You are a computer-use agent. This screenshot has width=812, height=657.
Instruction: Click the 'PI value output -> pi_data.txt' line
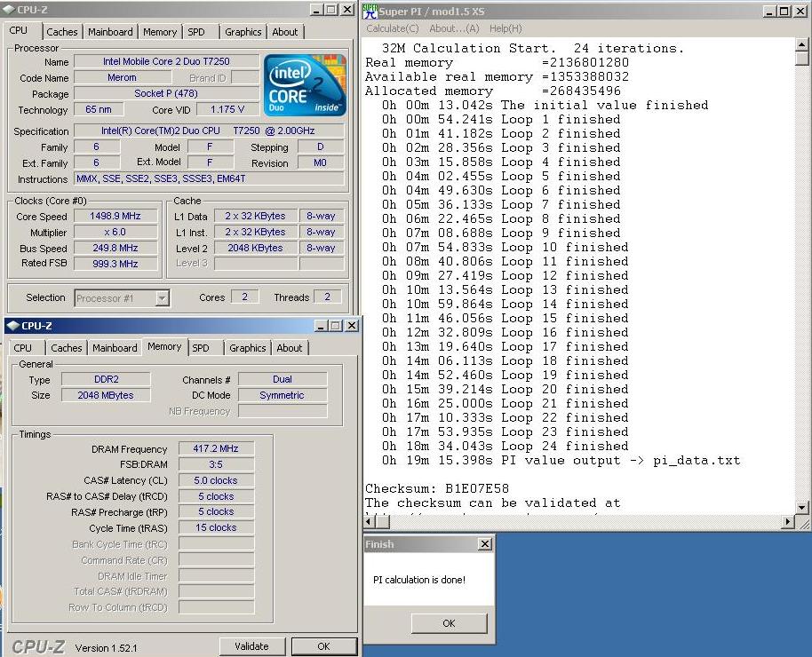pyautogui.click(x=561, y=460)
